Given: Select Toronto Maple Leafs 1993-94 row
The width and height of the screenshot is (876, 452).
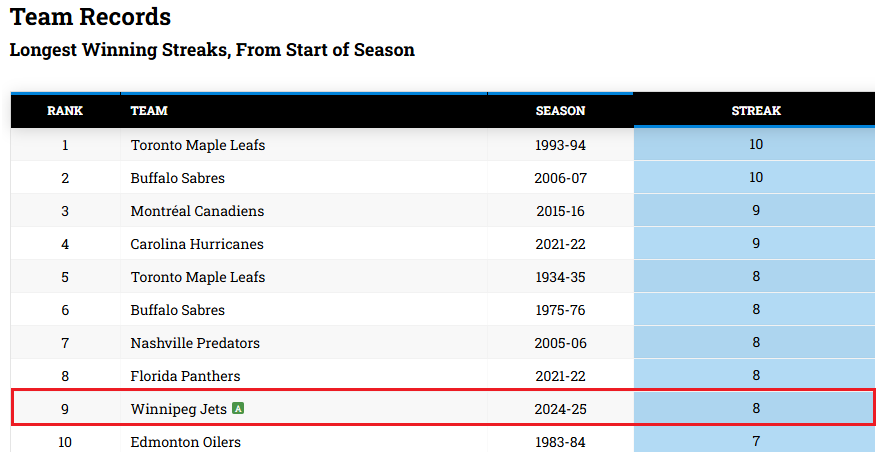Looking at the screenshot, I should point(443,145).
